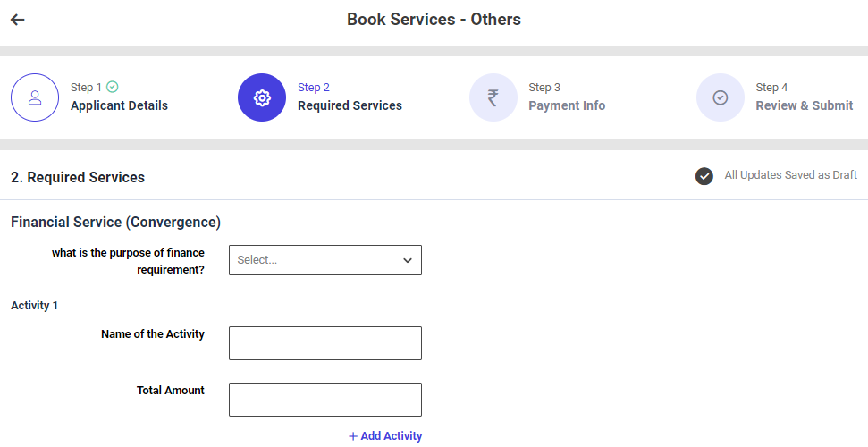Image resolution: width=868 pixels, height=447 pixels.
Task: Switch to the Payment Info step
Action: pos(567,105)
